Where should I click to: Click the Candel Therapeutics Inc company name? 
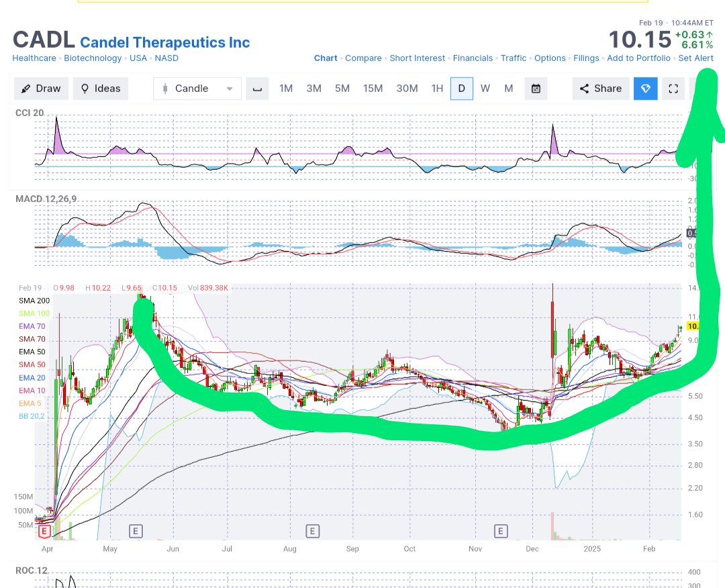[x=165, y=42]
